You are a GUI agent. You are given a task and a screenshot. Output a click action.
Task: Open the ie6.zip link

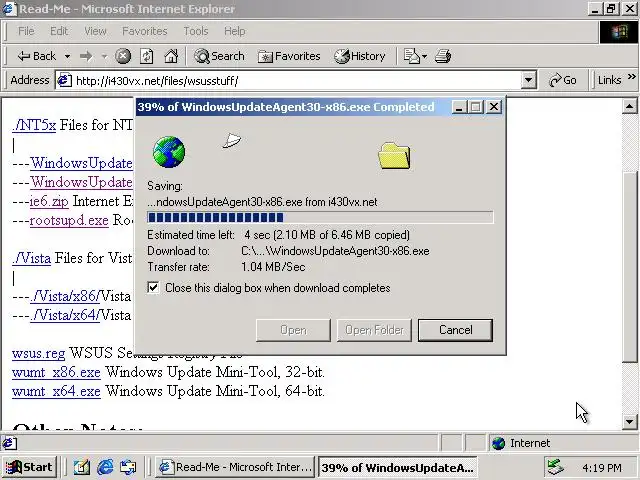(49, 201)
